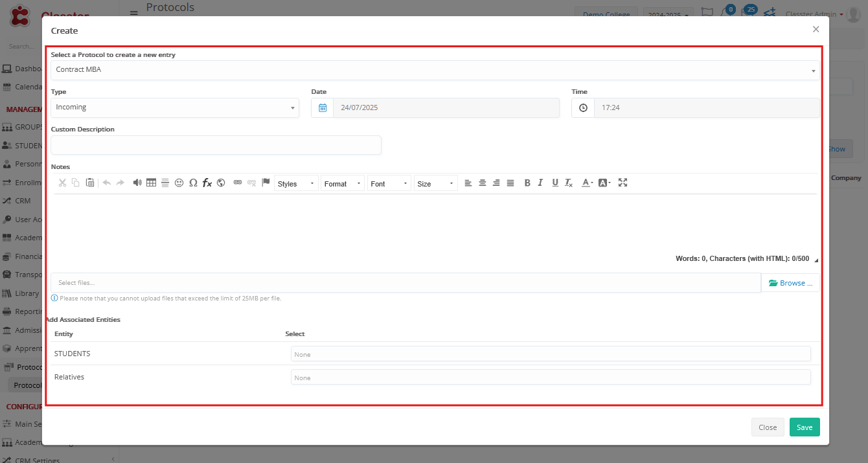Open the Styles dropdown
The image size is (868, 463).
click(x=296, y=184)
